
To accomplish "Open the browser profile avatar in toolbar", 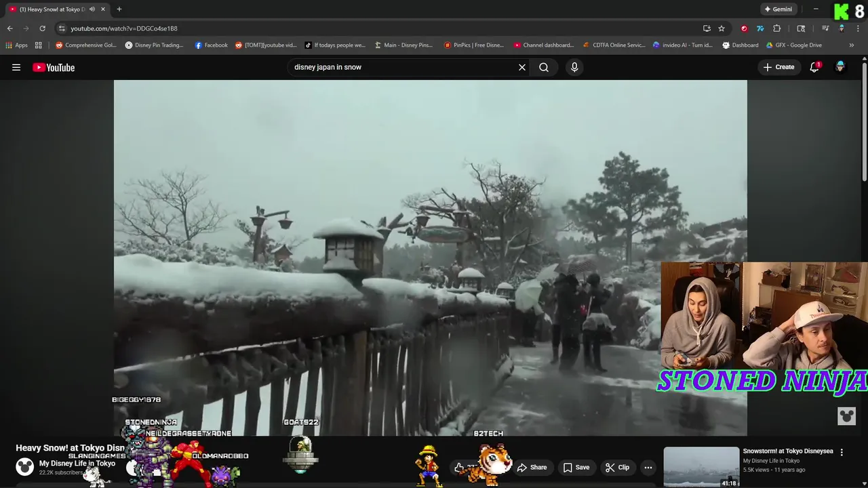I will (x=842, y=28).
